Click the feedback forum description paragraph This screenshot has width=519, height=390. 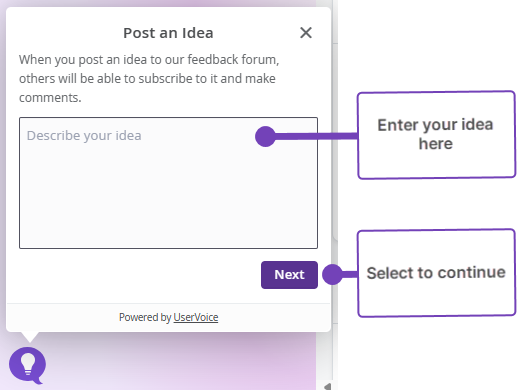point(149,79)
